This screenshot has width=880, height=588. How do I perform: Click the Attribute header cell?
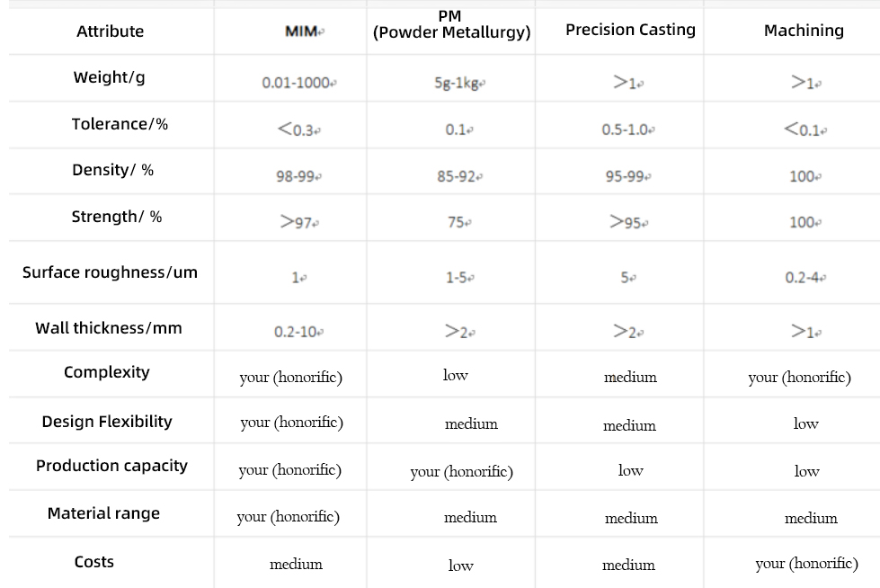(x=110, y=31)
